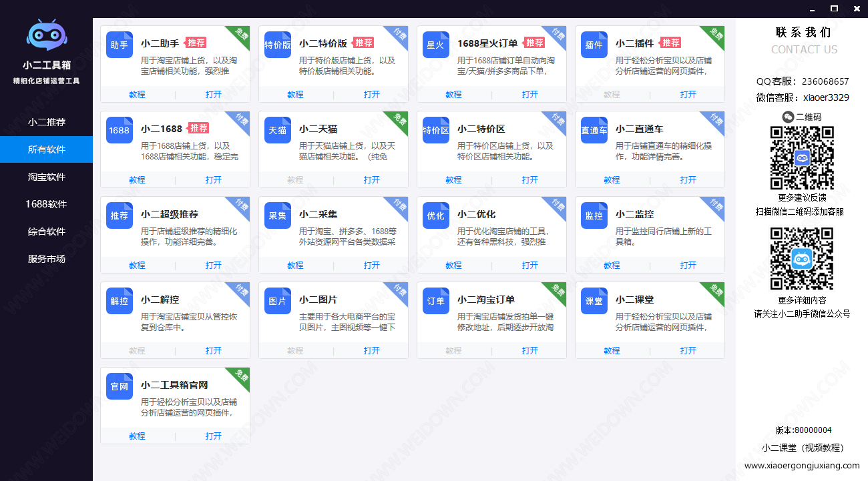The height and width of the screenshot is (481, 868).
Task: Open 1688星火订单 via 打开
Action: [x=530, y=94]
